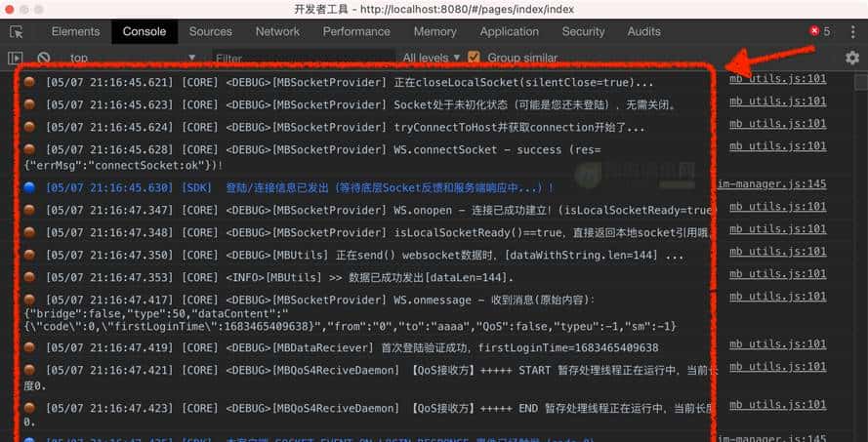Open mb_utils.js:101 link for Socket处于未初化 log

[x=778, y=101]
